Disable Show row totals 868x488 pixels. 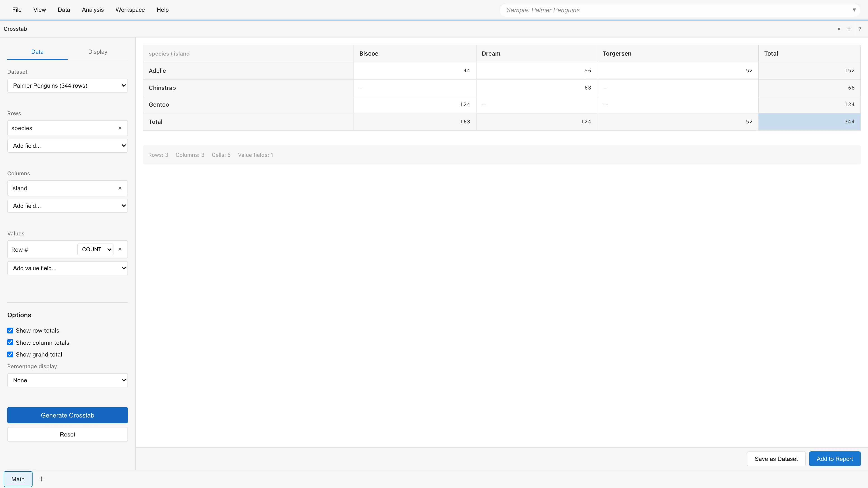10,330
